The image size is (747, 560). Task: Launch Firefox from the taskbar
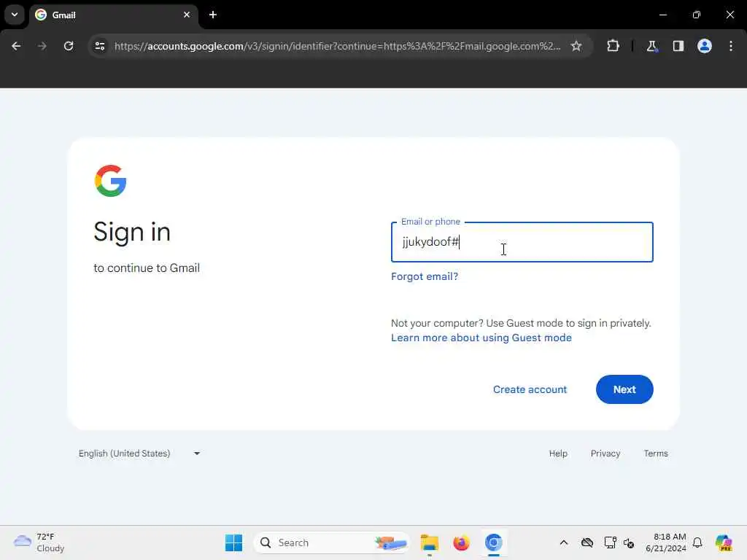pyautogui.click(x=461, y=542)
